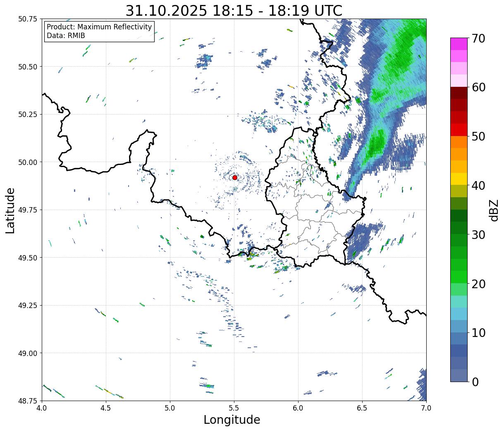Click the red radar location marker

coord(234,177)
